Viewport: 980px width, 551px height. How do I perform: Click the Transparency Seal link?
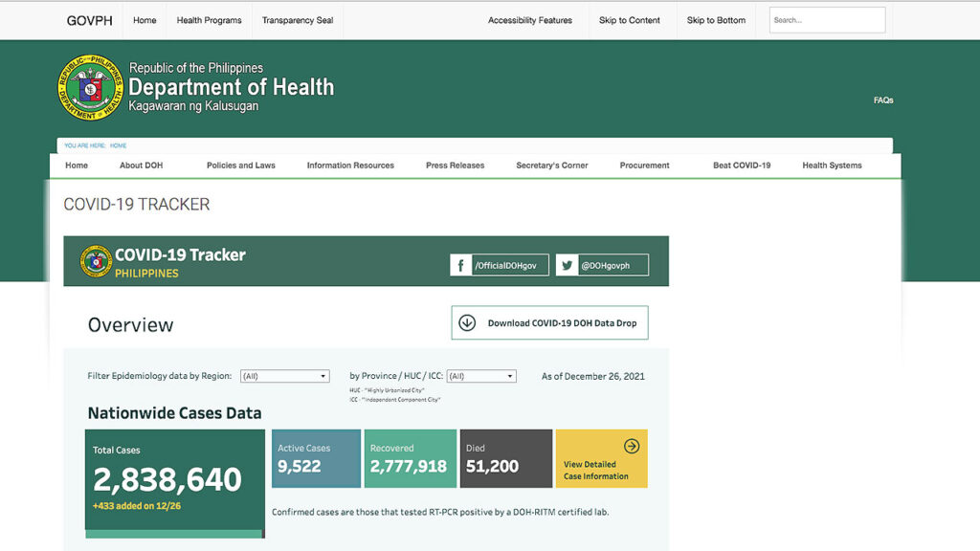point(298,20)
